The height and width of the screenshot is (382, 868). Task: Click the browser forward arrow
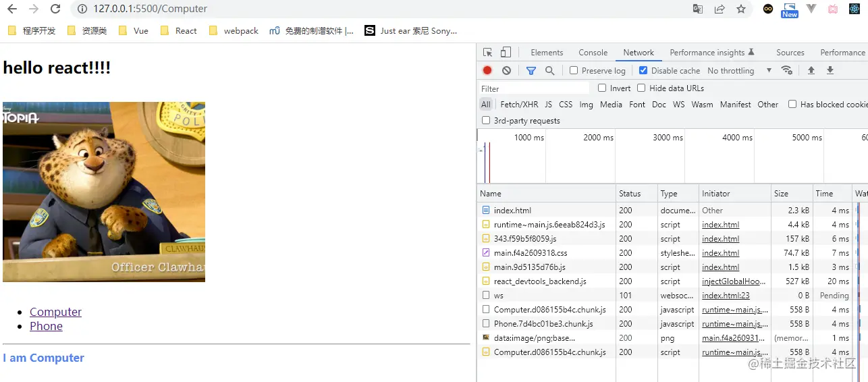click(34, 9)
